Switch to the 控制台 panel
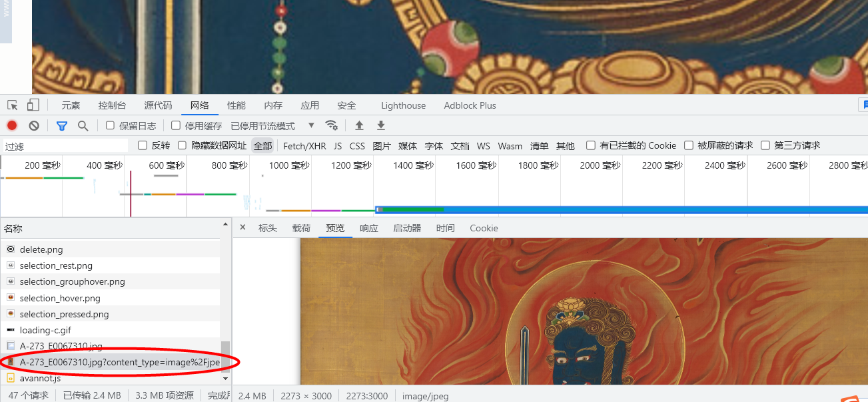 (112, 105)
